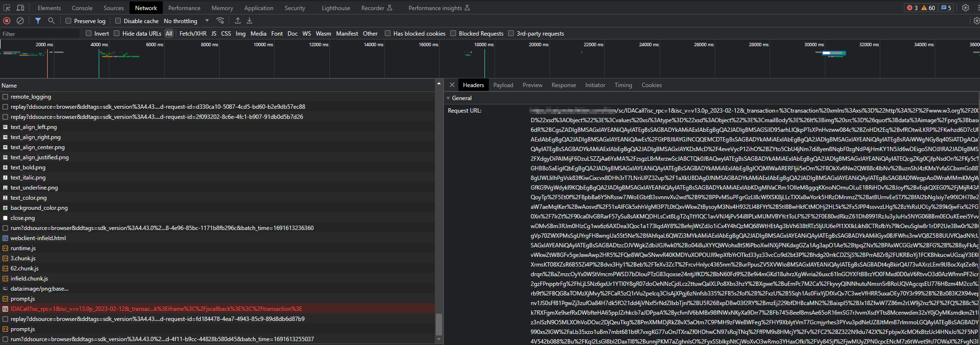Image resolution: width=980 pixels, height=345 pixels.
Task: Open the No throttling dropdown
Action: coord(186,21)
